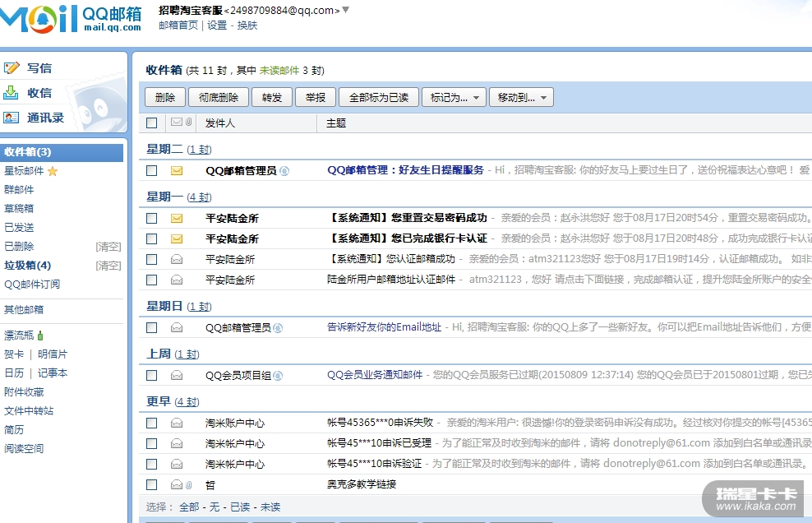
Task: Expand account dropdown arrow next to email address
Action: pyautogui.click(x=345, y=10)
